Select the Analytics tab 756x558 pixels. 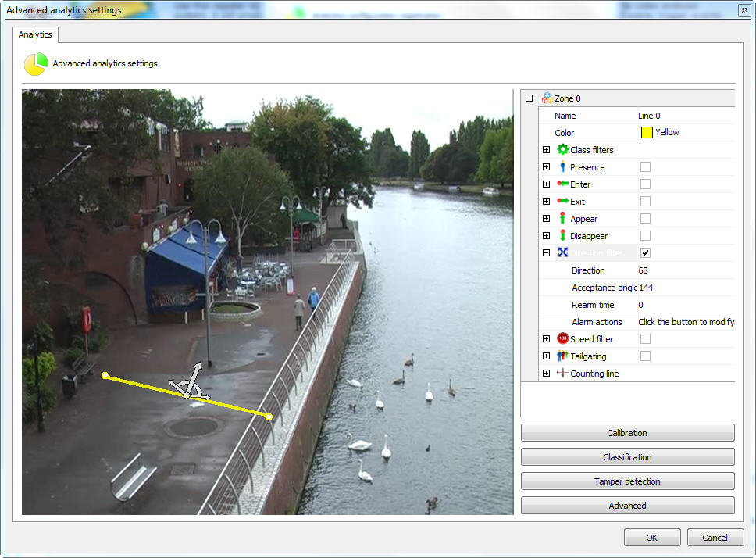[35, 34]
